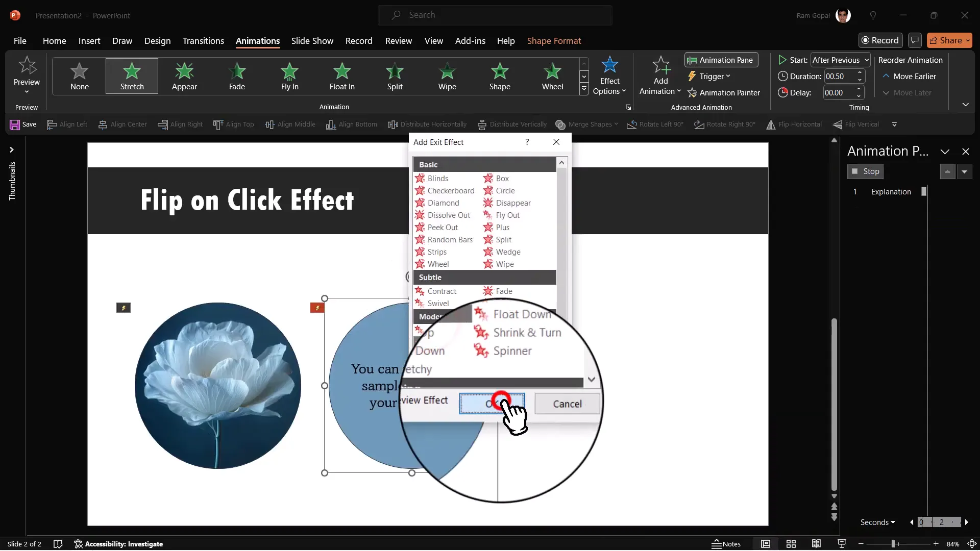
Task: Apply the Wheel animation effect
Action: pyautogui.click(x=552, y=76)
